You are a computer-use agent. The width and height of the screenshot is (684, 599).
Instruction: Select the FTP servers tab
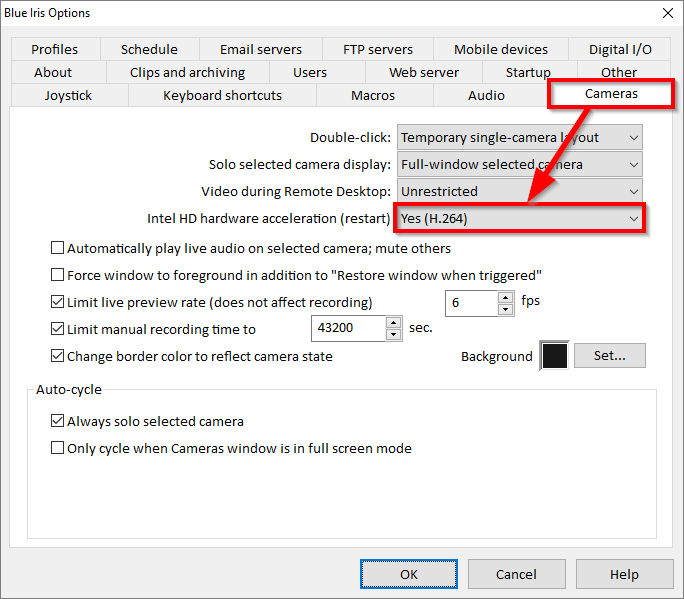coord(378,49)
